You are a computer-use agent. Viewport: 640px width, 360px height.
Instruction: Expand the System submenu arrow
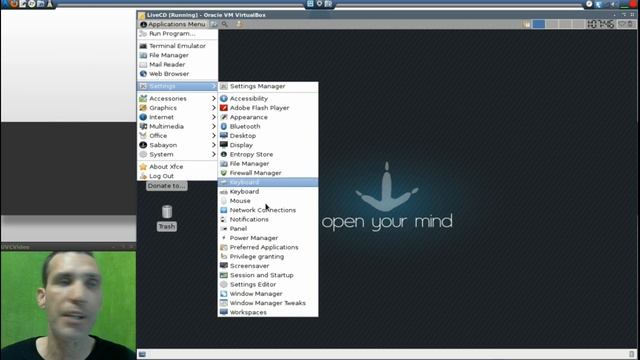(x=213, y=154)
